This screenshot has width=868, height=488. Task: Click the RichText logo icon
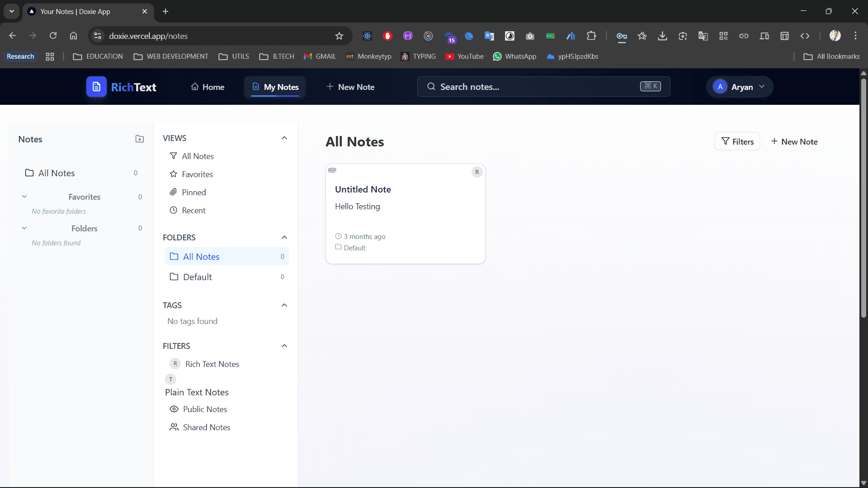pos(96,87)
